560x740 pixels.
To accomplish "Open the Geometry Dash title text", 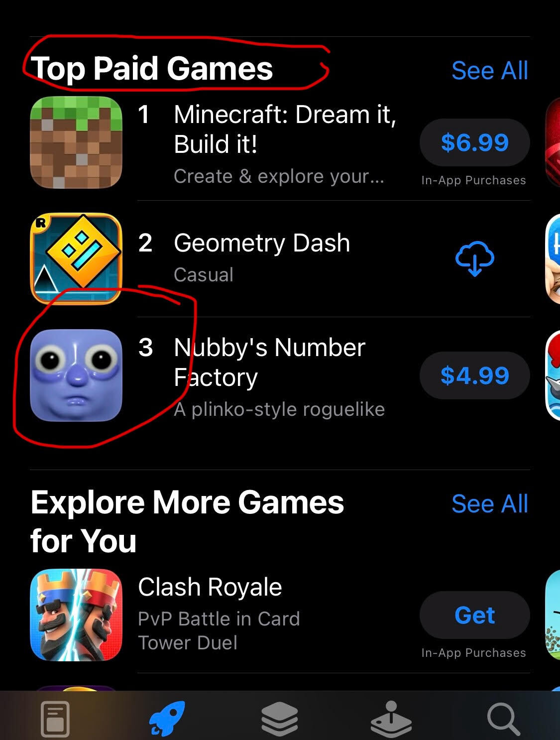I will tap(262, 243).
